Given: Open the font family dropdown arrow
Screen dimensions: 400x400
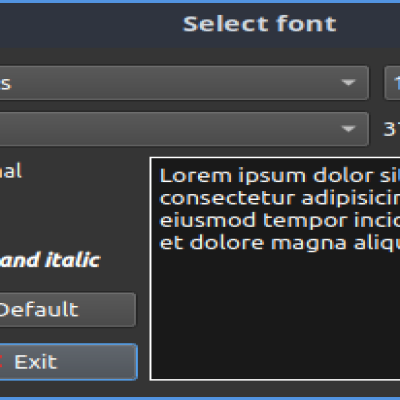Looking at the screenshot, I should point(349,83).
